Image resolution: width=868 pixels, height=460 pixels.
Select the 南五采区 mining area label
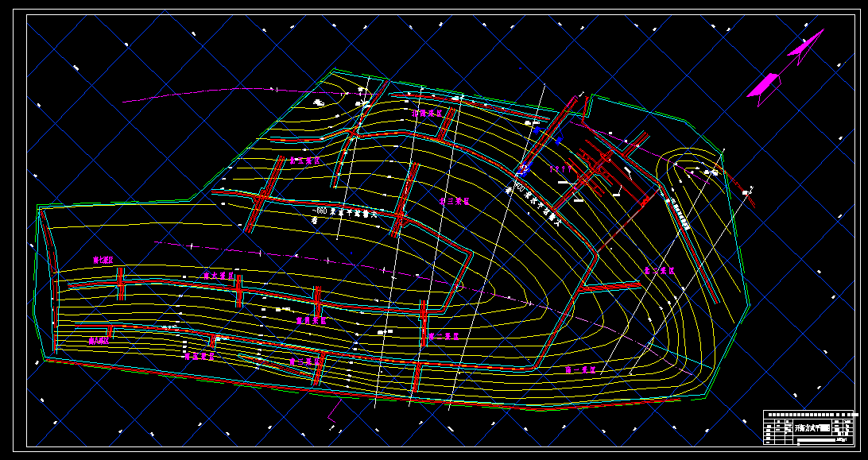tap(200, 357)
